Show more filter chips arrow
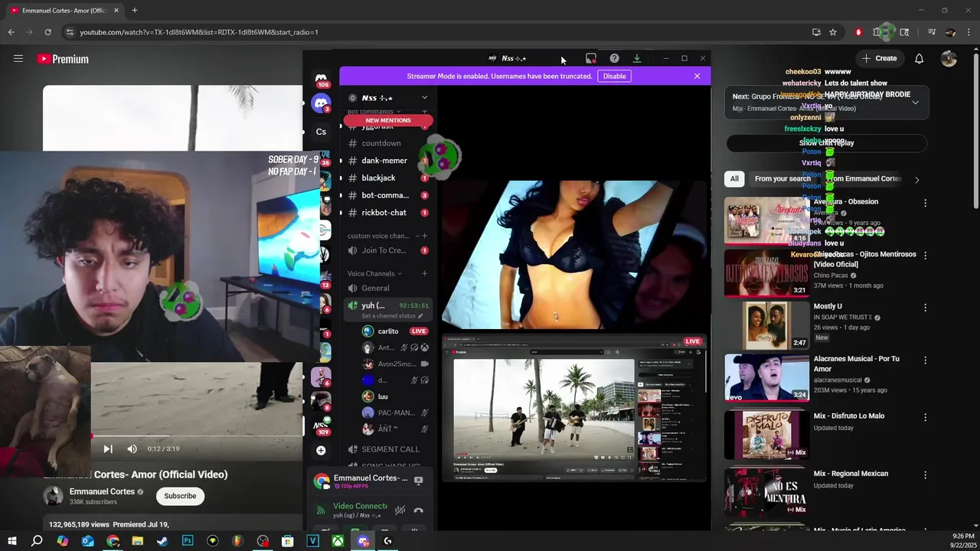980x551 pixels. 916,180
